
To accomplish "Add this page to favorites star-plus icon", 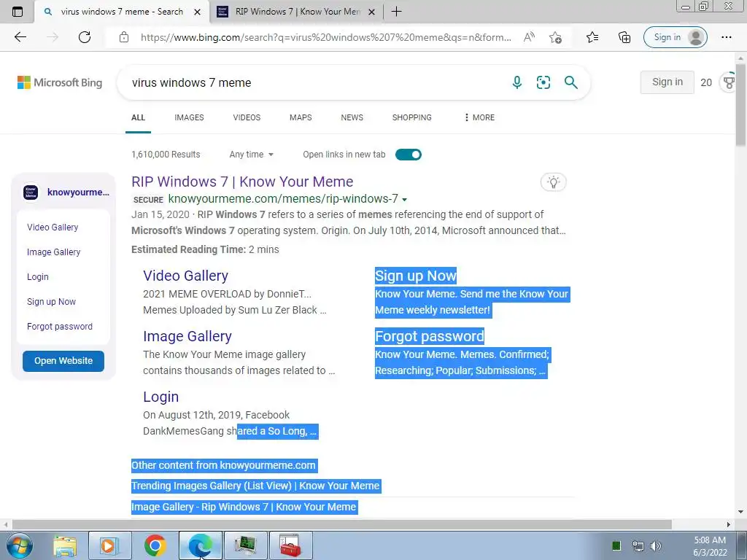I will tap(555, 37).
